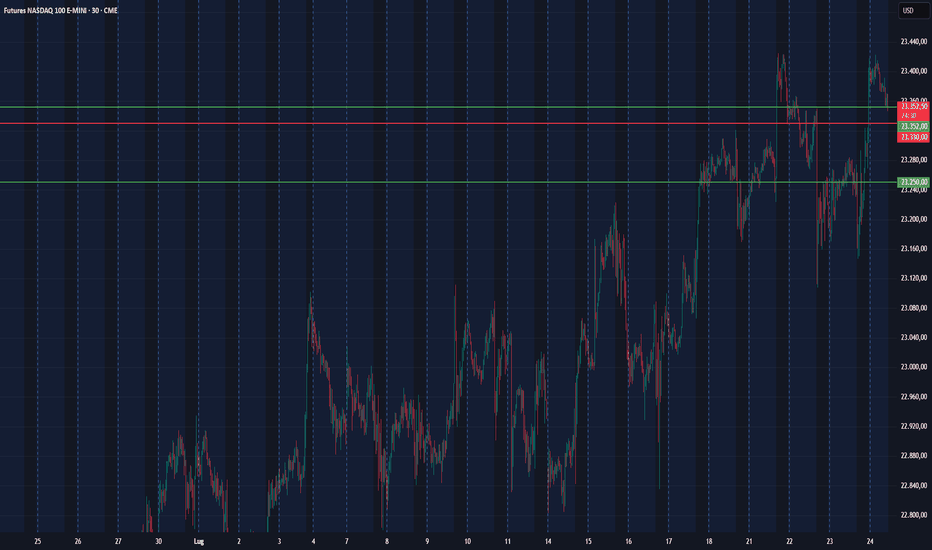The width and height of the screenshot is (932, 550).
Task: Click the 22.800,00 price scale label
Action: click(x=914, y=515)
